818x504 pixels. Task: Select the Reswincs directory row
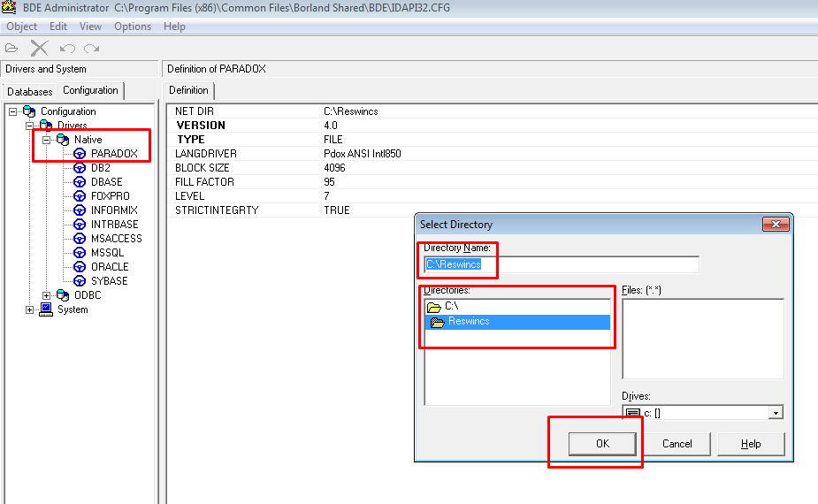(517, 322)
